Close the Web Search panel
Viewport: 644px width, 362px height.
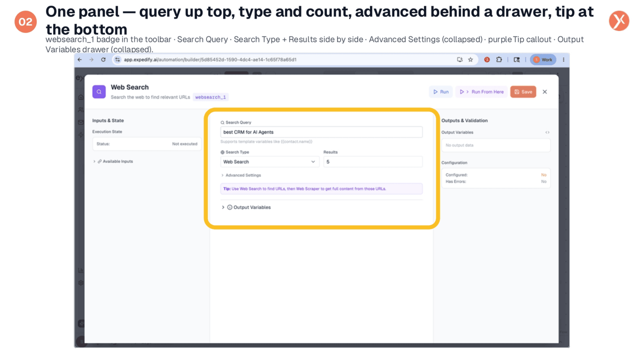pyautogui.click(x=545, y=92)
